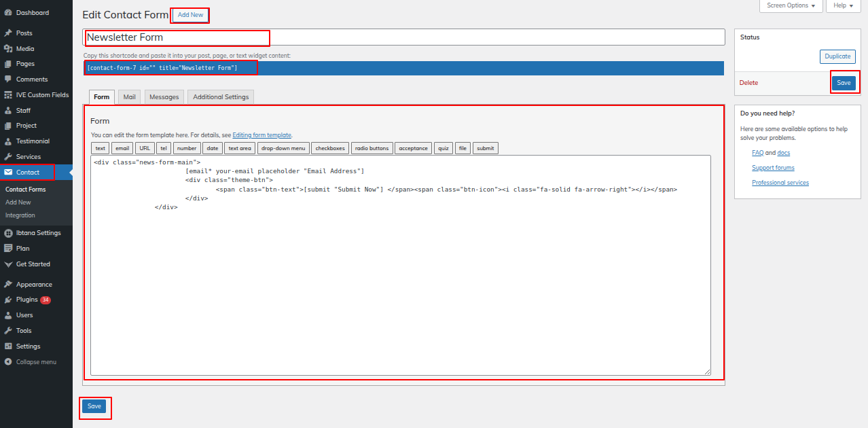Click the Plugins plug icon
Image resolution: width=868 pixels, height=428 pixels.
[x=7, y=300]
